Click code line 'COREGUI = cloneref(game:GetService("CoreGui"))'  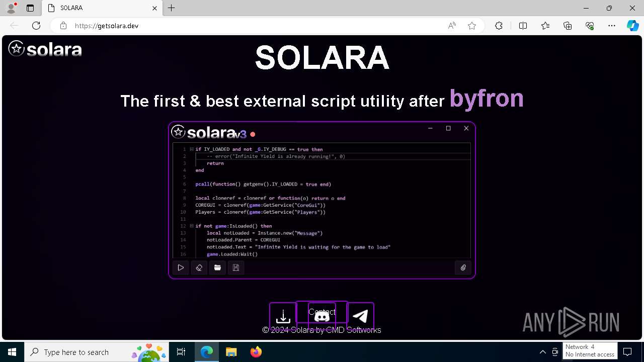tap(261, 205)
